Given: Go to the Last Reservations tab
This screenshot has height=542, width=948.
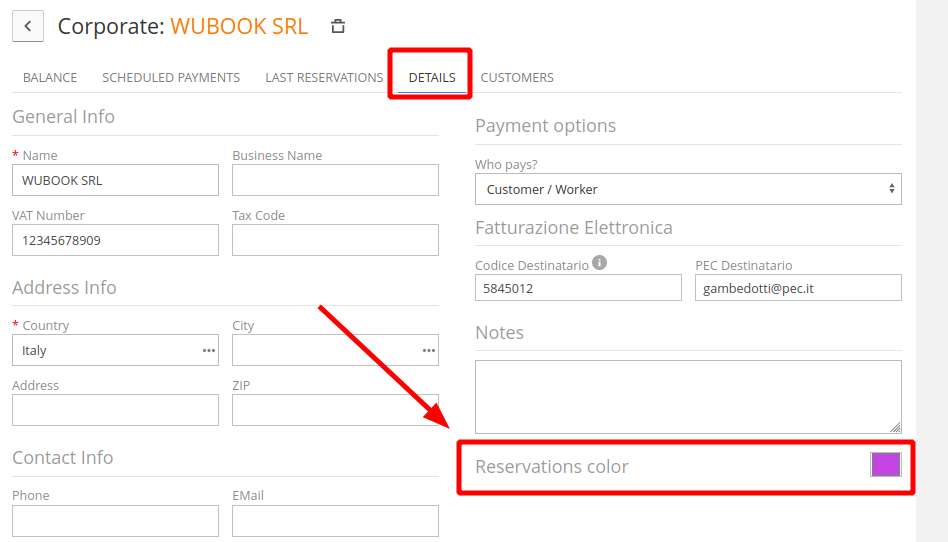Looking at the screenshot, I should coord(324,77).
